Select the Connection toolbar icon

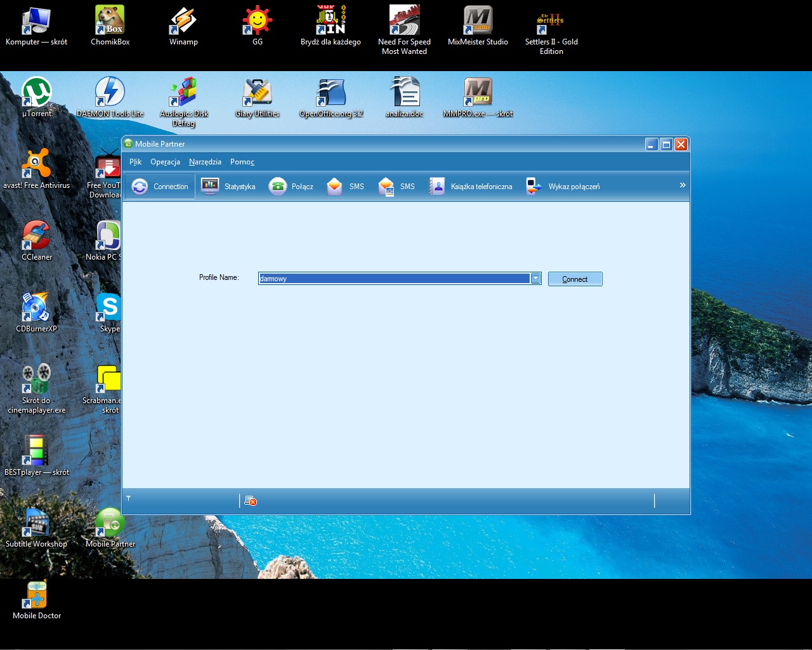(x=140, y=186)
